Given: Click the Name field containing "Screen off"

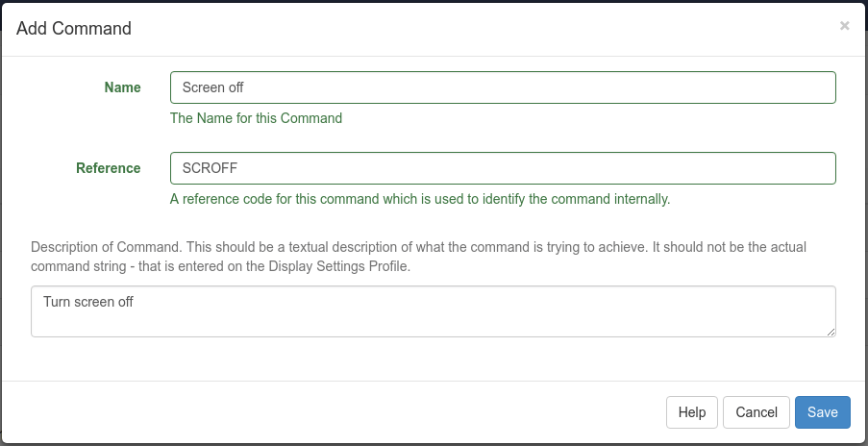Looking at the screenshot, I should 502,87.
